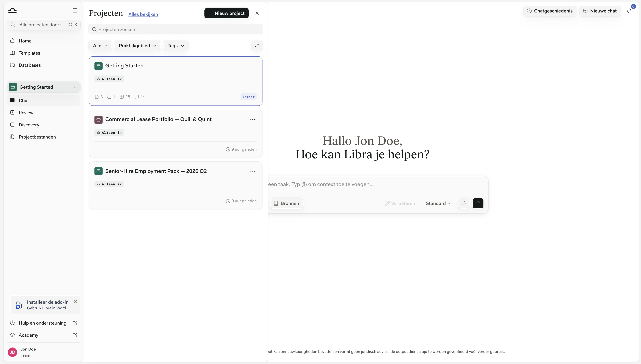Click the Nieuw project button

pyautogui.click(x=226, y=13)
